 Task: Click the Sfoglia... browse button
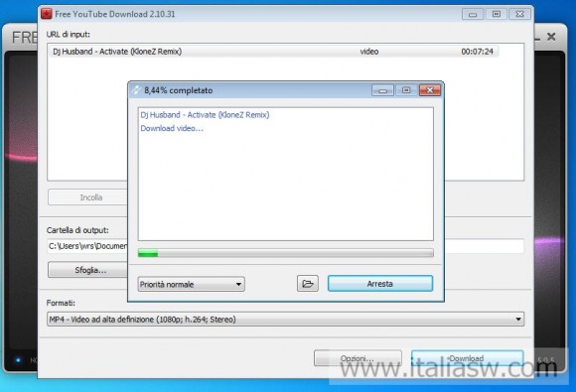[x=87, y=270]
